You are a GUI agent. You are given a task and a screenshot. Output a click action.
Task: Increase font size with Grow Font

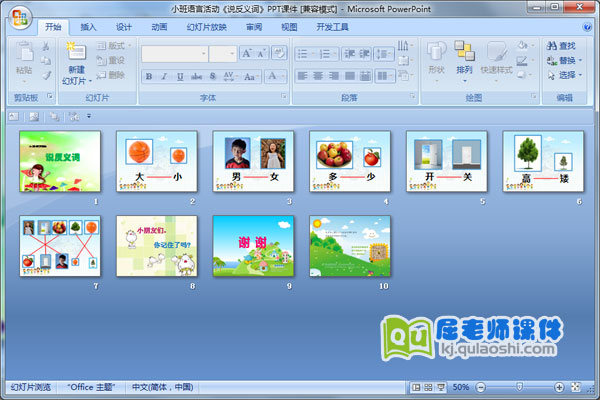click(247, 53)
